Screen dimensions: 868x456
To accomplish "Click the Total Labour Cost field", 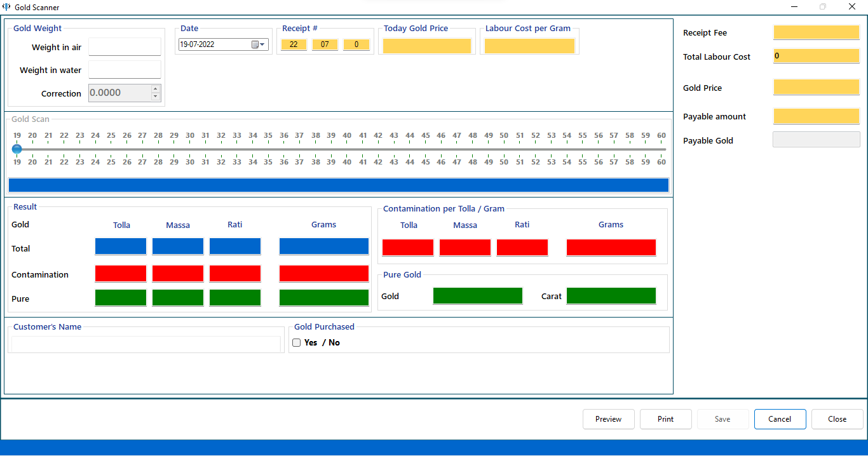I will click(816, 56).
